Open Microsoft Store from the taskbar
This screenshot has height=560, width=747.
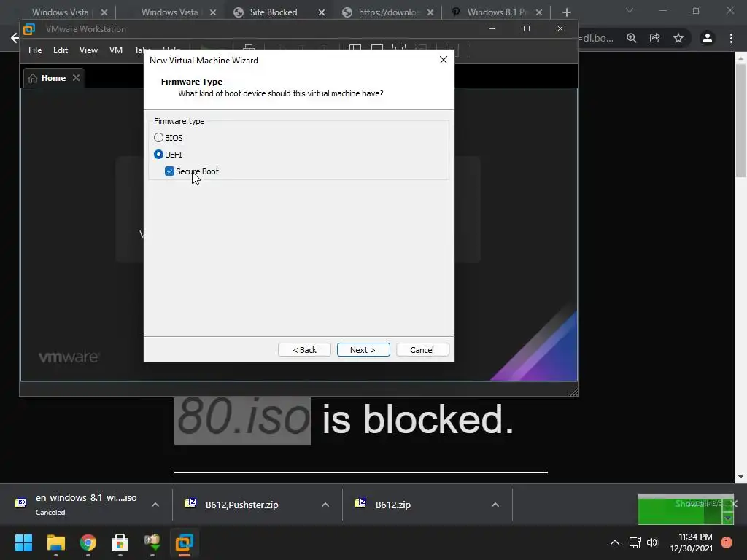[120, 542]
